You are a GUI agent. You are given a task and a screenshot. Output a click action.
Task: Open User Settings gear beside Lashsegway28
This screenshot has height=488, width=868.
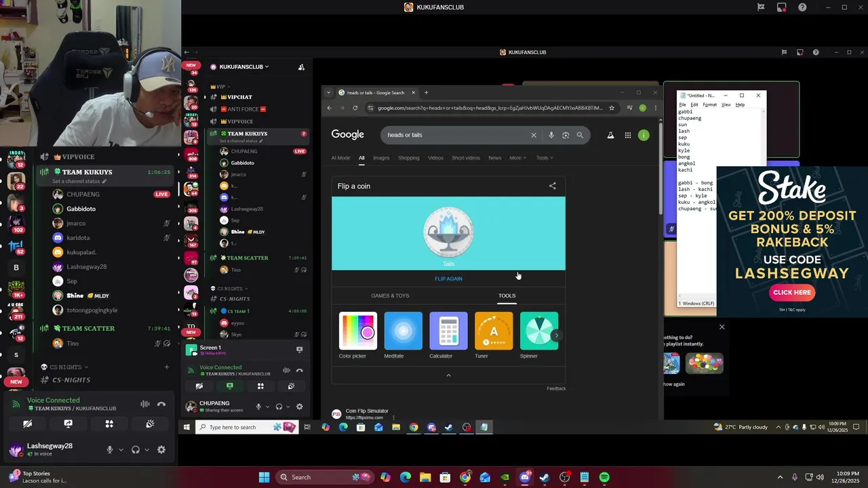click(161, 449)
